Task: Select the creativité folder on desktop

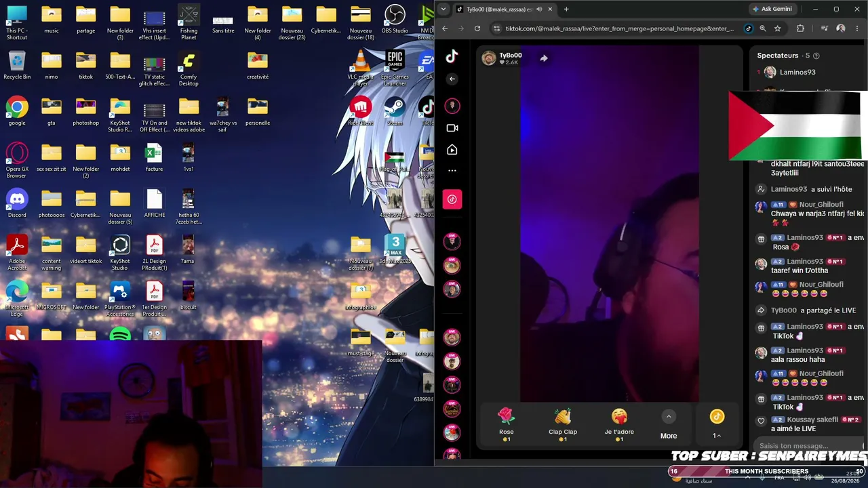Action: (x=258, y=65)
